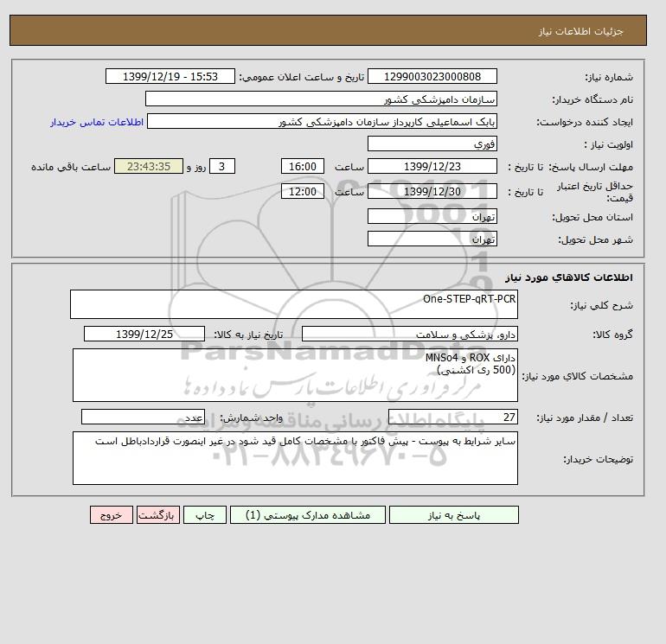Click the جزئیات اطلاعات نیاز header title
666x644 pixels.
[580, 31]
